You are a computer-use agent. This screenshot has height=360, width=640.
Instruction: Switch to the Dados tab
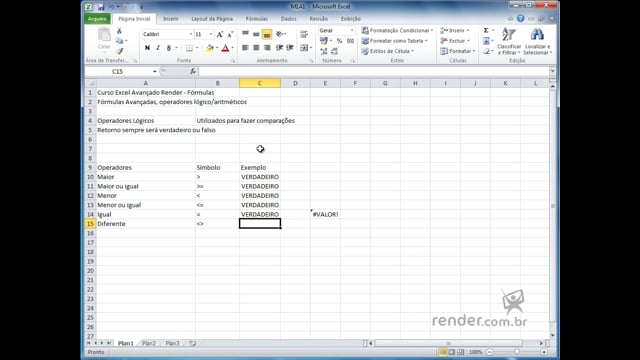[x=288, y=19]
